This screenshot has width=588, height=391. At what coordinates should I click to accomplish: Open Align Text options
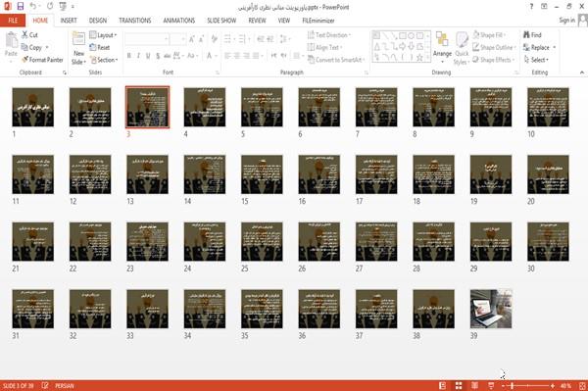(324, 47)
